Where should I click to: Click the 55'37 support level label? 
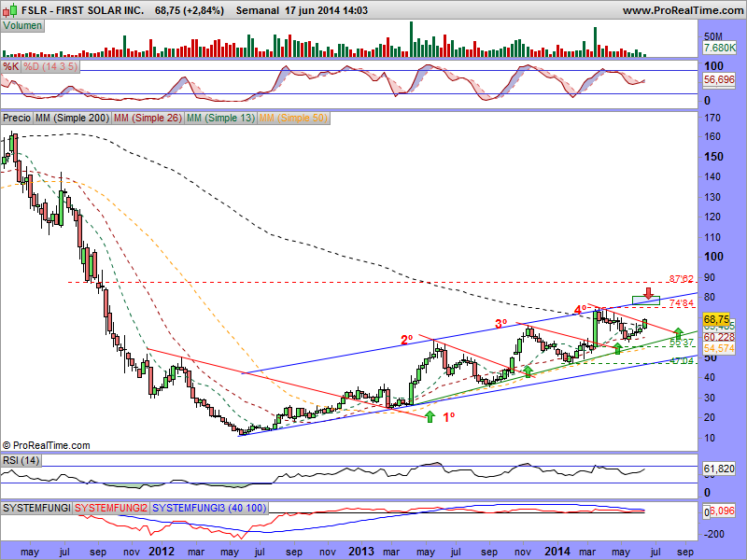click(682, 343)
